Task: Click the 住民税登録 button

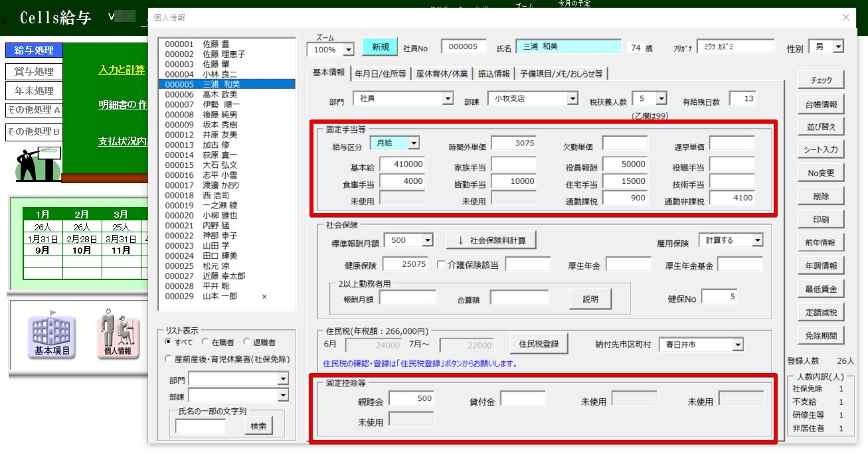Action: (x=539, y=344)
